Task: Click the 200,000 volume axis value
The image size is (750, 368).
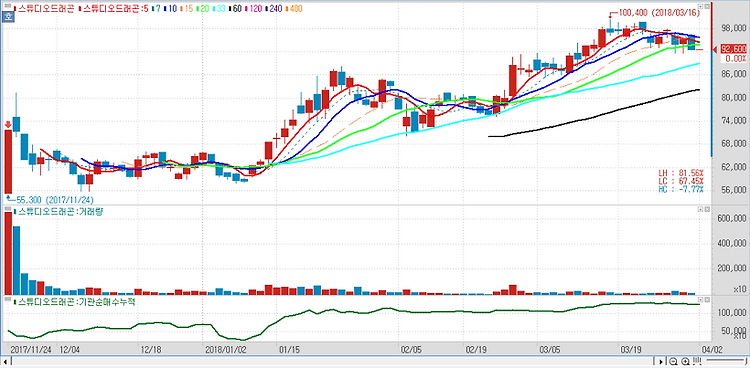Action: [732, 268]
